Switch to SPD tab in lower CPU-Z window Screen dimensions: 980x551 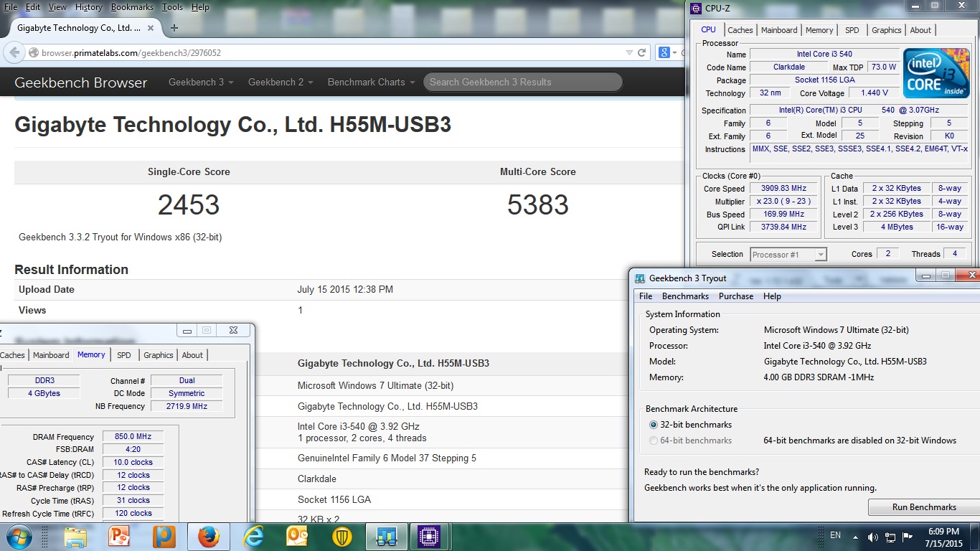tap(124, 355)
